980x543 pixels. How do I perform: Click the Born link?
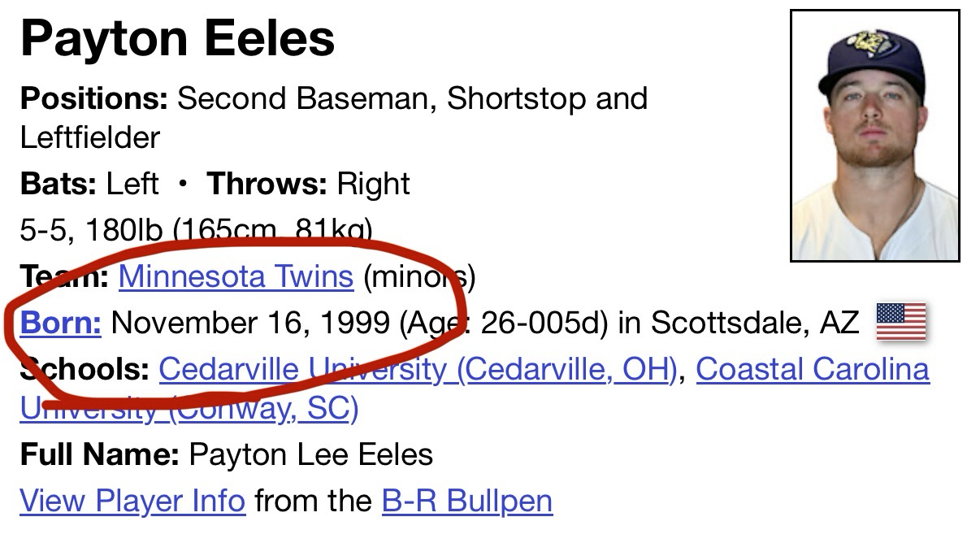[x=61, y=323]
